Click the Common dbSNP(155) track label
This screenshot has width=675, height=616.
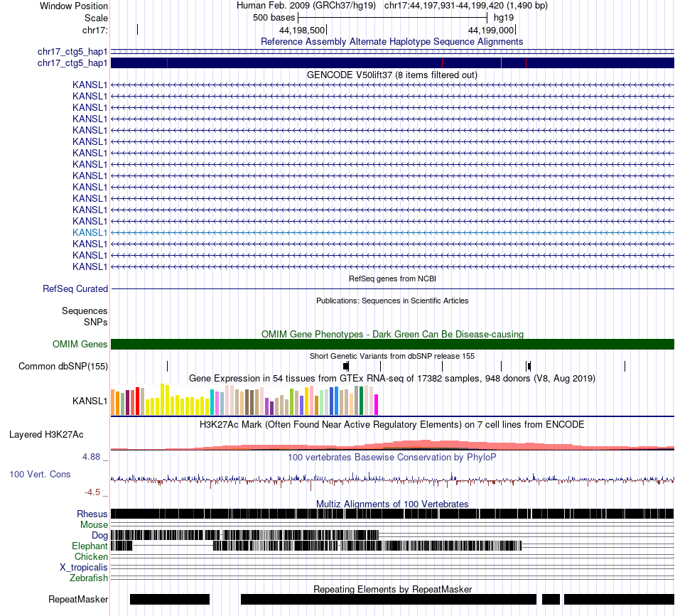(x=63, y=367)
